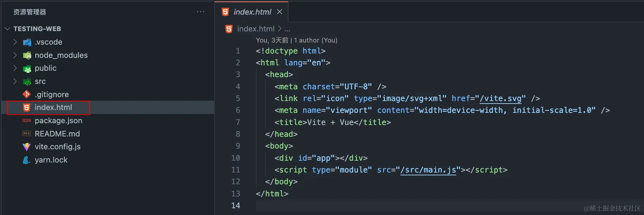This screenshot has height=215, width=644.
Task: Click line number 14 in the gutter
Action: click(x=236, y=206)
